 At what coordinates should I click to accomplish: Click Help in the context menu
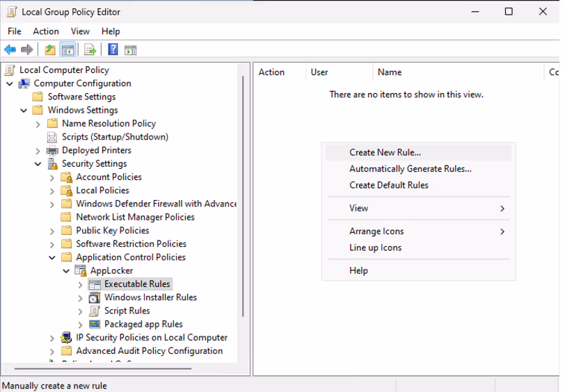tap(418, 270)
